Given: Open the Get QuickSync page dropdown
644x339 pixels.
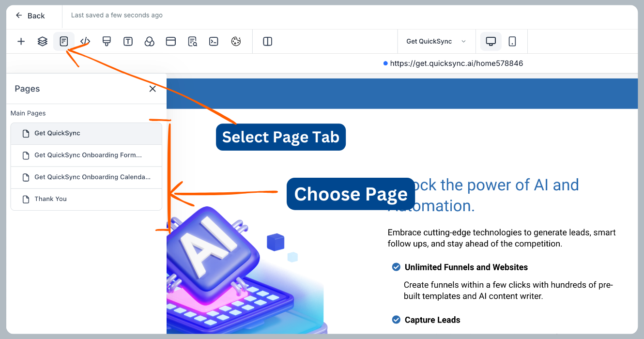Looking at the screenshot, I should coord(436,42).
